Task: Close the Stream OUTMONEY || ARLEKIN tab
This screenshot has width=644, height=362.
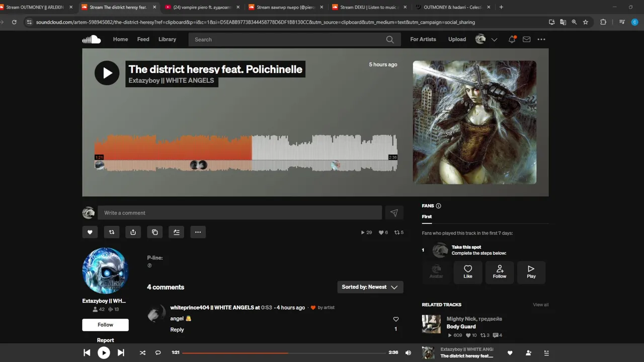Action: tap(70, 8)
